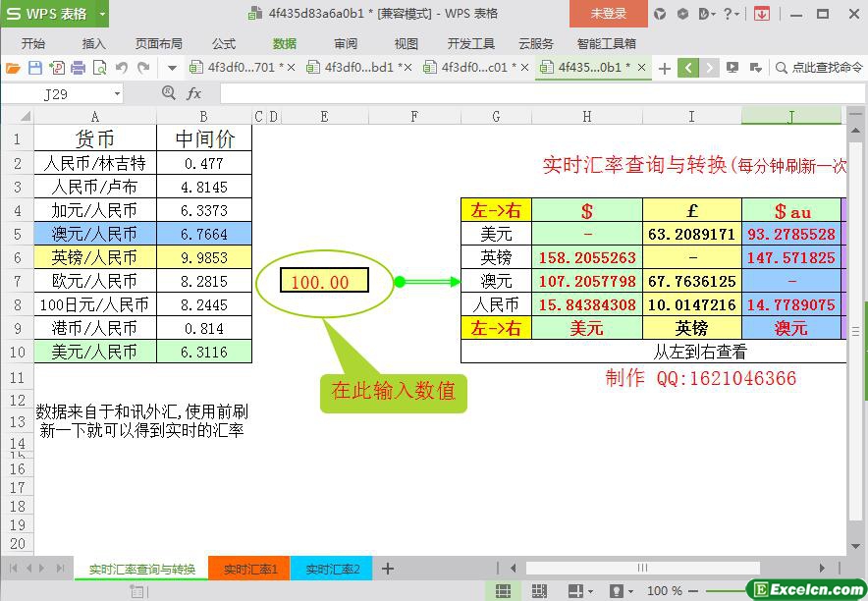Click the zoom magnifier icon beside fx
The width and height of the screenshot is (868, 601).
(x=168, y=93)
